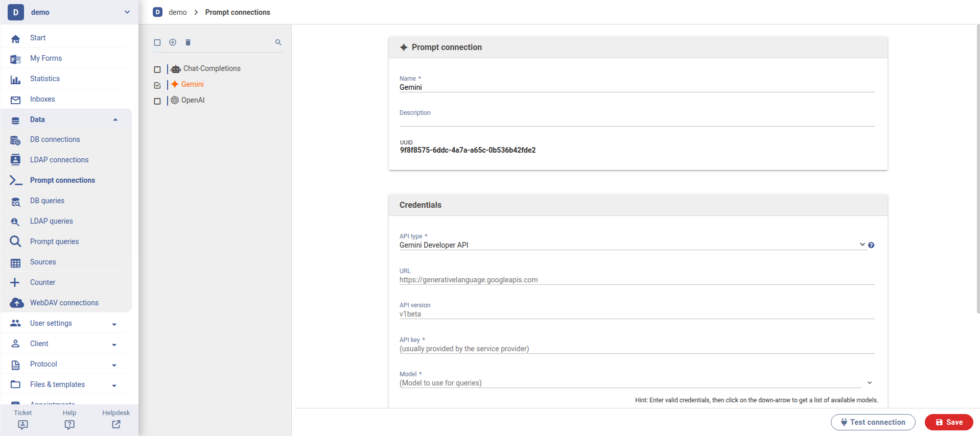Click the add new connection plus icon
The height and width of the screenshot is (436, 980).
[173, 42]
